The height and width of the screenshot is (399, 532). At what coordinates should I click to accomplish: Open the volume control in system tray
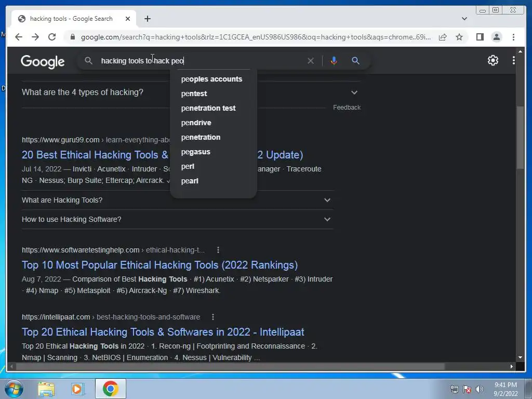pyautogui.click(x=479, y=389)
